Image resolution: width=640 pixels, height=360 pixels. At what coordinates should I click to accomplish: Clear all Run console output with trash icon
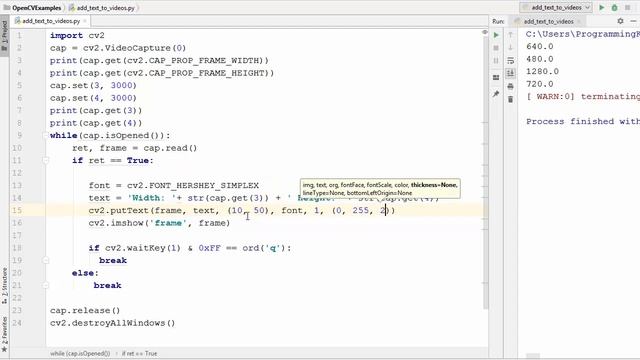tap(510, 99)
